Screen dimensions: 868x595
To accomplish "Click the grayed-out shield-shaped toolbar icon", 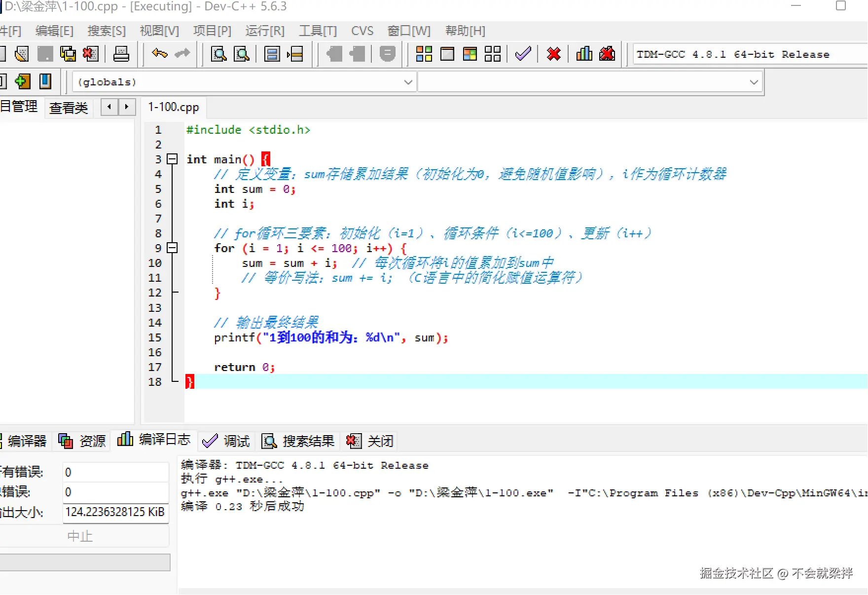I will pos(388,54).
